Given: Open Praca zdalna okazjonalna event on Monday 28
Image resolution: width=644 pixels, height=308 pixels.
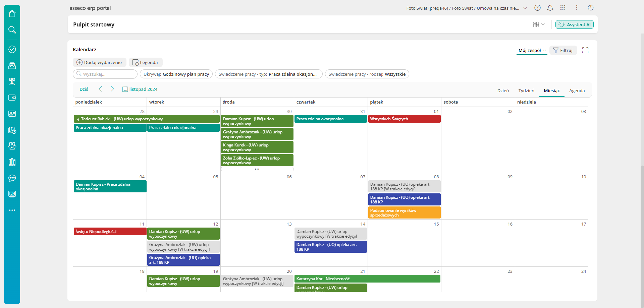Looking at the screenshot, I should click(110, 128).
